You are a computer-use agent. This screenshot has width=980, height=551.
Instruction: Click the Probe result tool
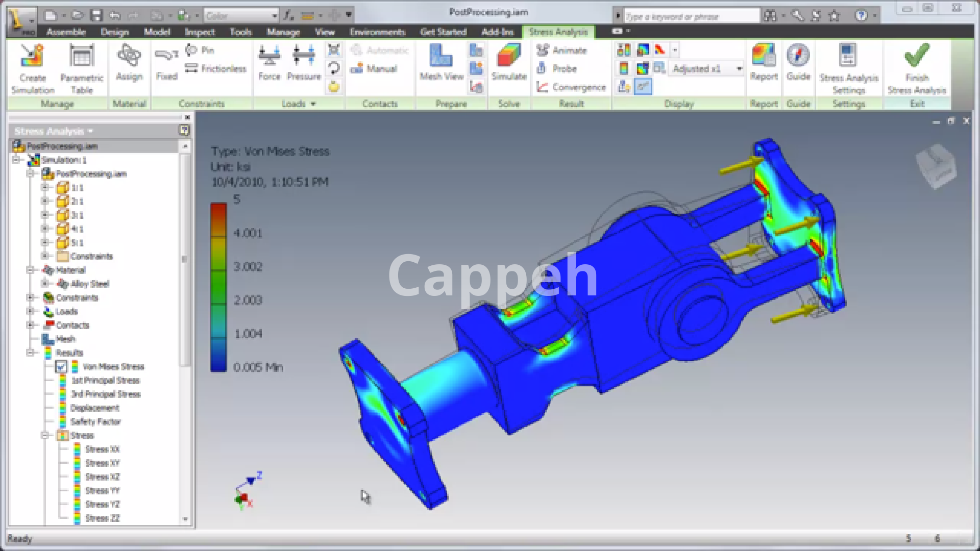(557, 68)
